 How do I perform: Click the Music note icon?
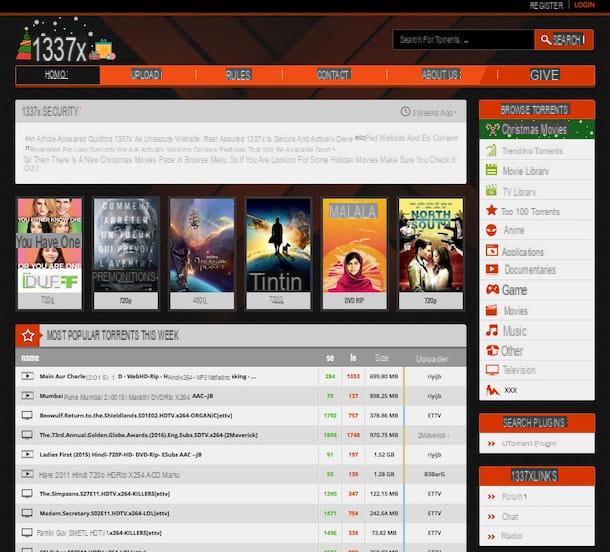(492, 330)
